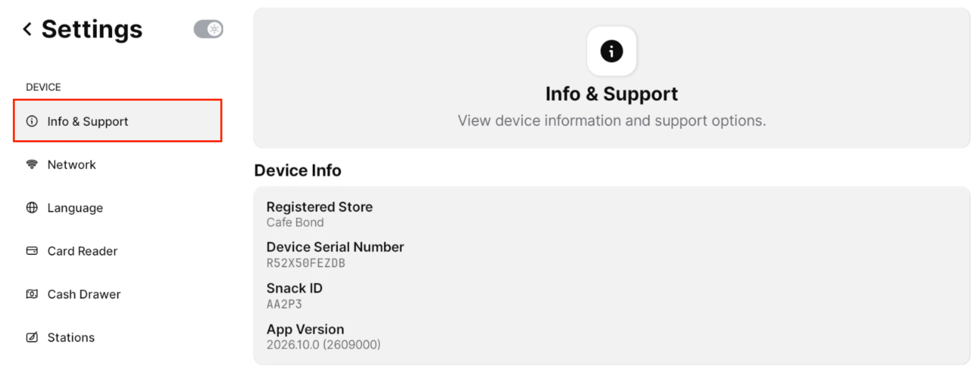Open the Stations settings page
The height and width of the screenshot is (370, 980).
(118, 337)
